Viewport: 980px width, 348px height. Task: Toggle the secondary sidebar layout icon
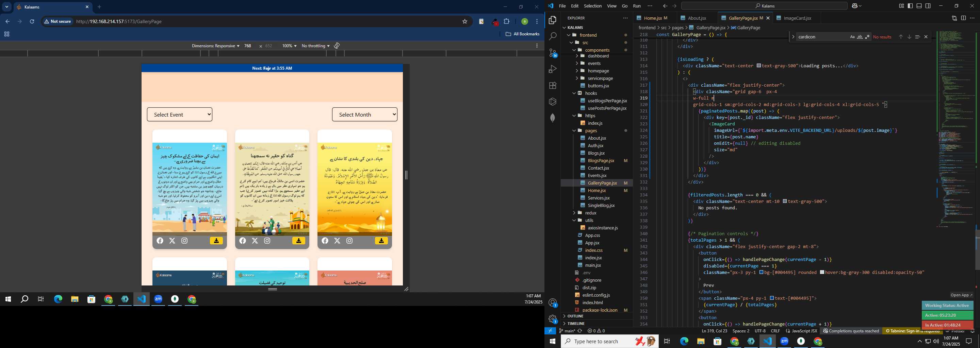click(x=928, y=6)
